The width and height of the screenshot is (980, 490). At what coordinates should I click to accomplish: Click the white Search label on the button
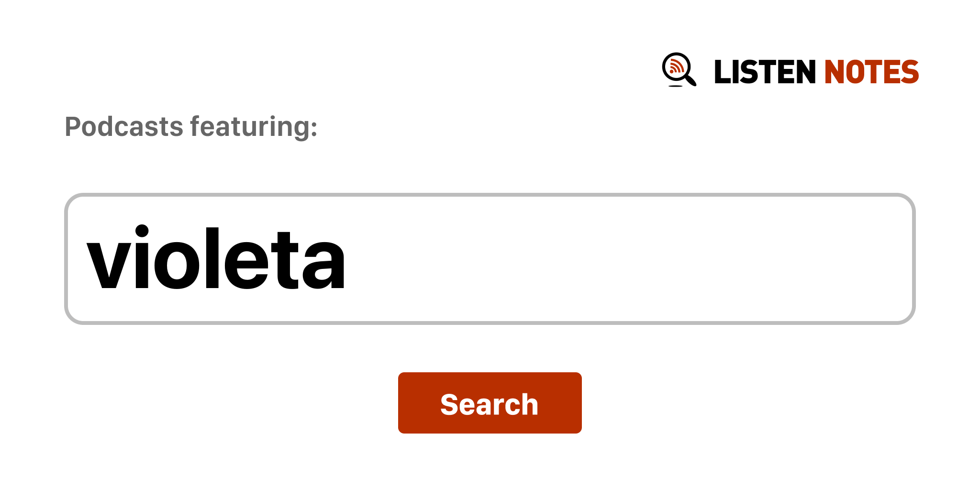click(489, 404)
